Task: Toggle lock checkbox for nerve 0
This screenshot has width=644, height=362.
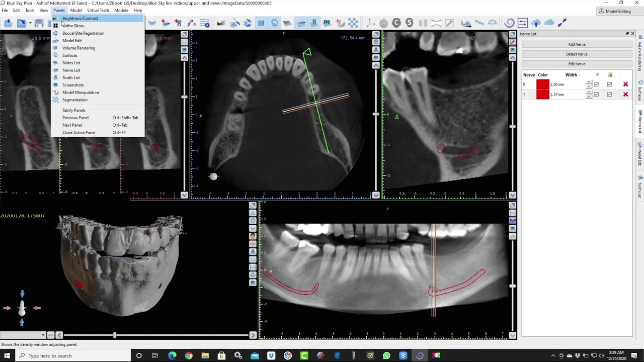Action: tap(609, 84)
